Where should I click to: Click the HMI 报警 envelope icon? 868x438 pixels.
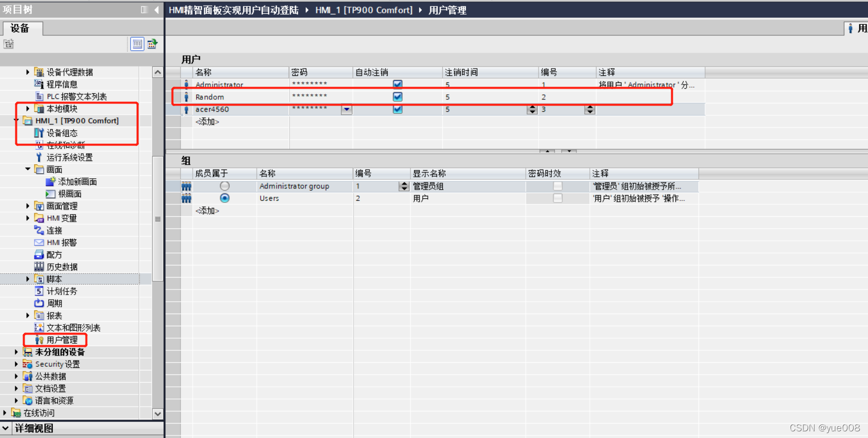point(39,242)
